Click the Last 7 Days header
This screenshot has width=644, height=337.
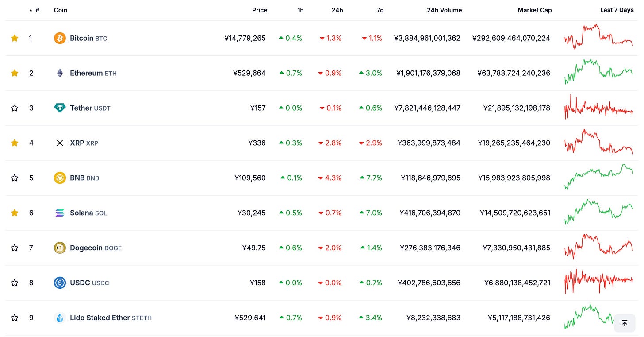[x=617, y=10]
